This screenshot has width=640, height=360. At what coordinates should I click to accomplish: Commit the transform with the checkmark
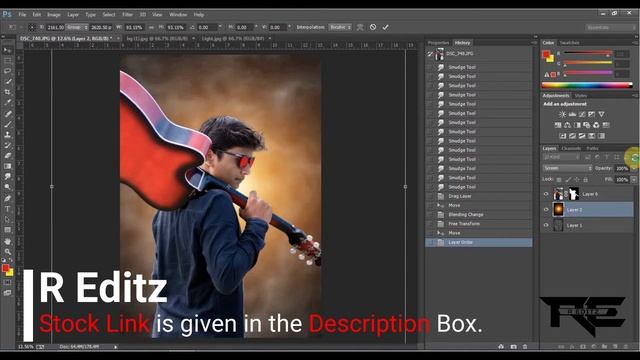(x=385, y=27)
